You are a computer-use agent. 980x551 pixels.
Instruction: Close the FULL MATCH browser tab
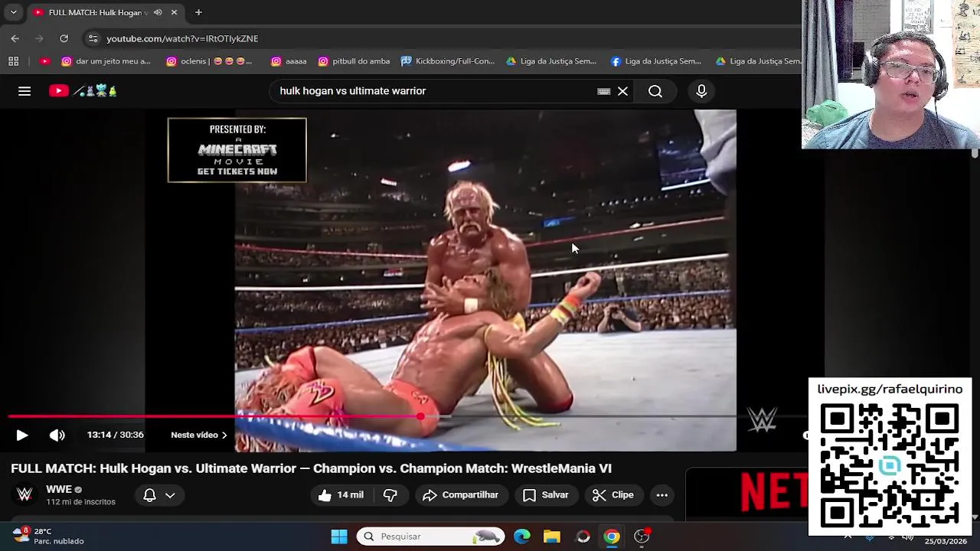pyautogui.click(x=174, y=12)
